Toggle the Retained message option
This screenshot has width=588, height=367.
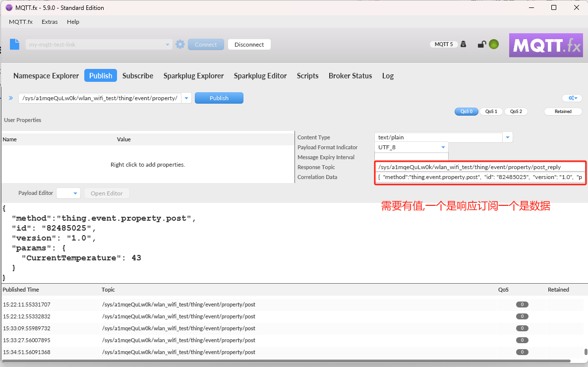(x=563, y=112)
